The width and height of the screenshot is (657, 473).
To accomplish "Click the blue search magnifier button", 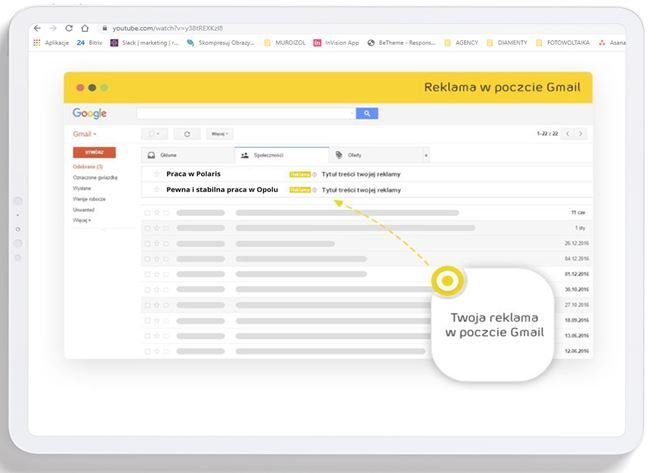I will coord(367,113).
